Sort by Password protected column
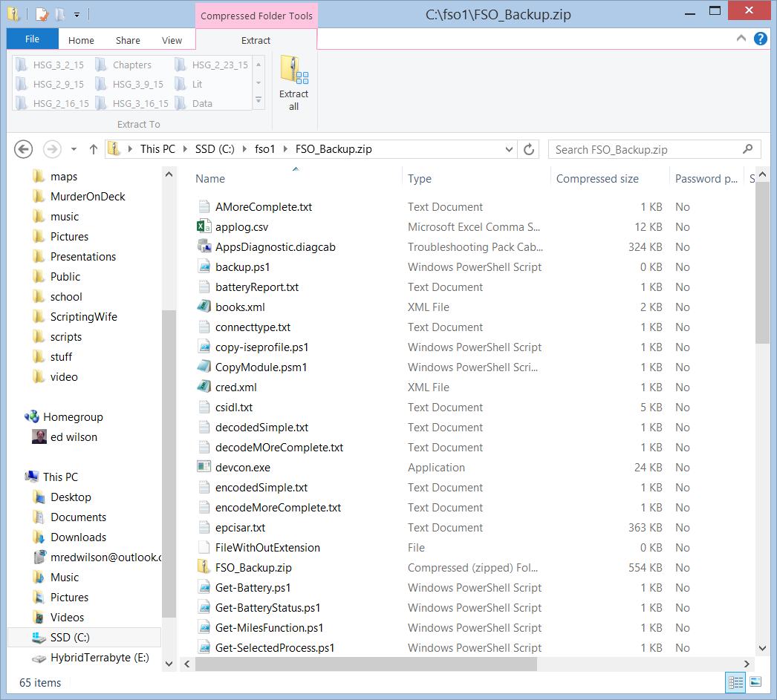Screen dimensions: 777x700 click(x=706, y=179)
